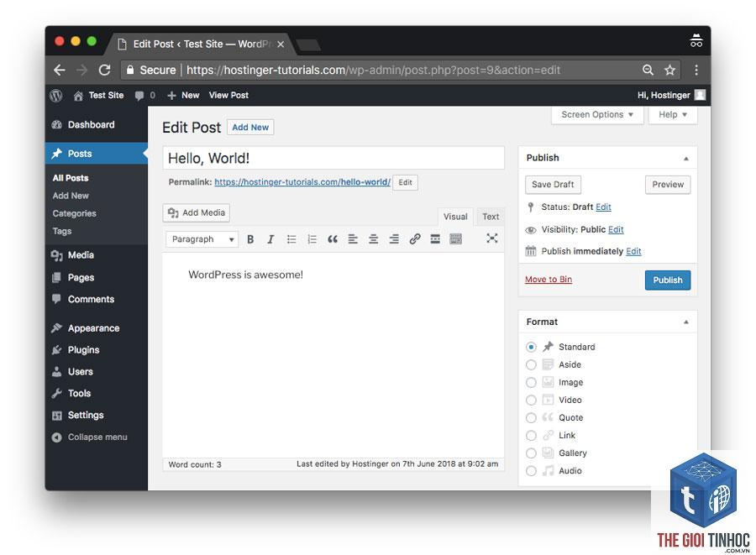Click the Publish immediately calendar icon

(530, 251)
